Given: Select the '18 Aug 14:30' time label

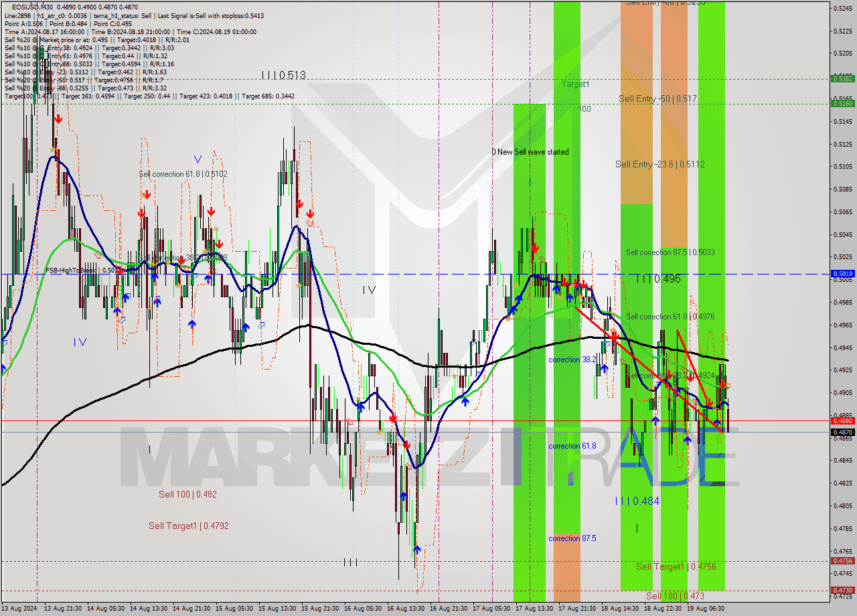Looking at the screenshot, I should 620,609.
